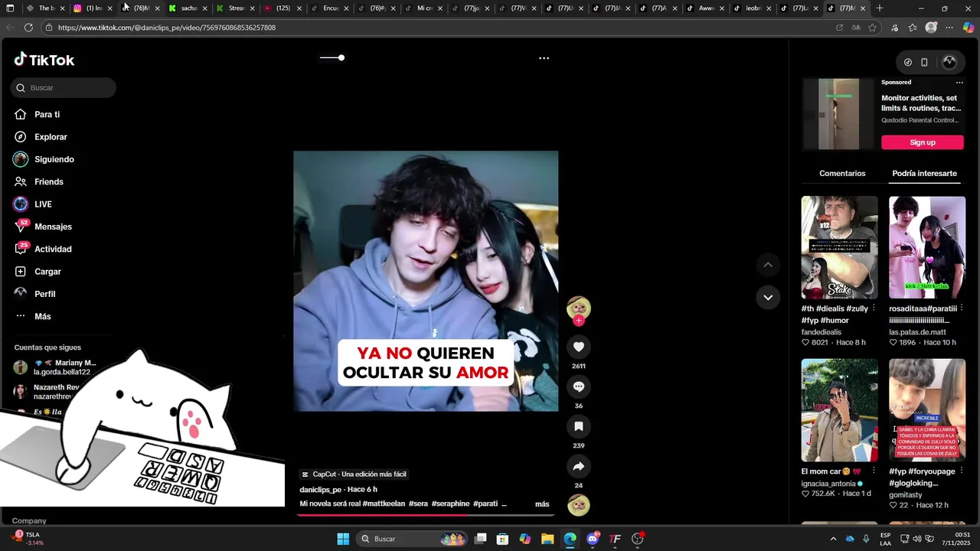Open the TikTok coins icon at top right

pyautogui.click(x=907, y=62)
